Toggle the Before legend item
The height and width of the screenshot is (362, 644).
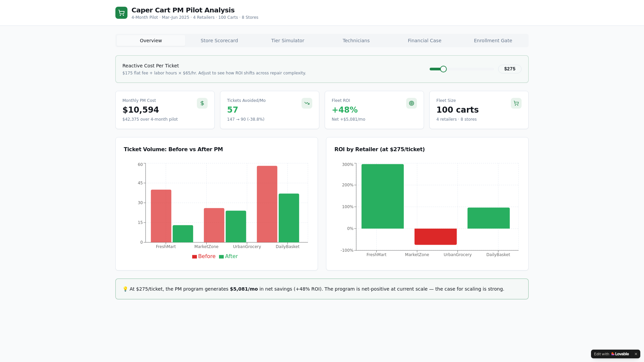[204, 256]
